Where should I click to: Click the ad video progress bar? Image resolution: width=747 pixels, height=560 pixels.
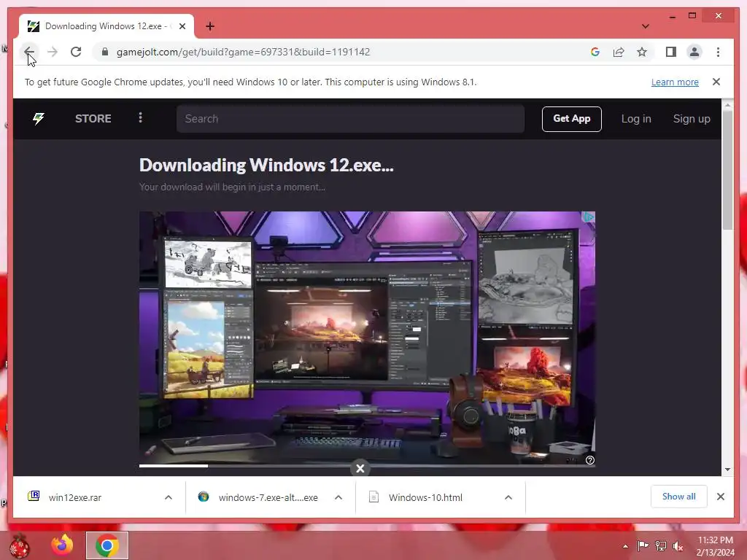coord(367,466)
